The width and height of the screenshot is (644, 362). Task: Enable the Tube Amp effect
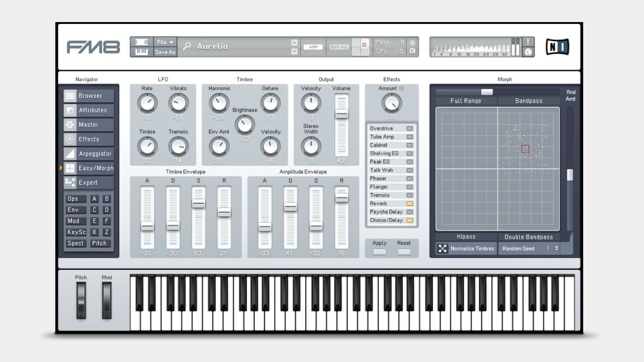[x=409, y=137]
